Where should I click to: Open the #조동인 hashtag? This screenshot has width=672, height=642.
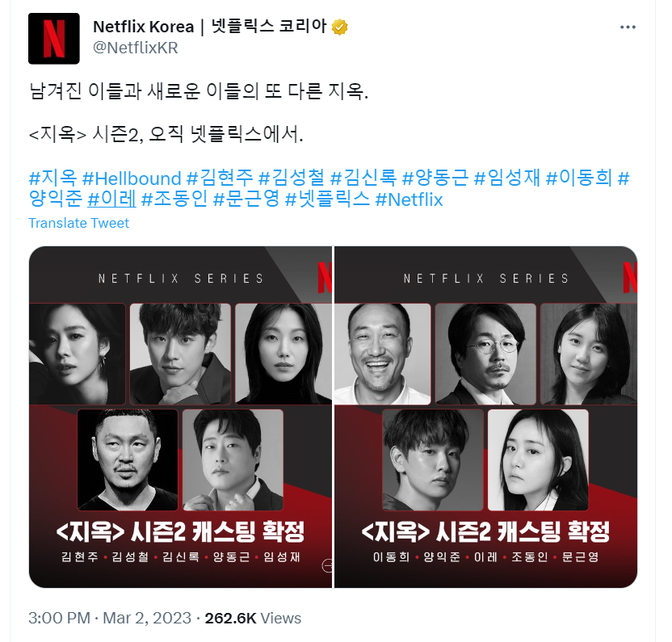(174, 199)
